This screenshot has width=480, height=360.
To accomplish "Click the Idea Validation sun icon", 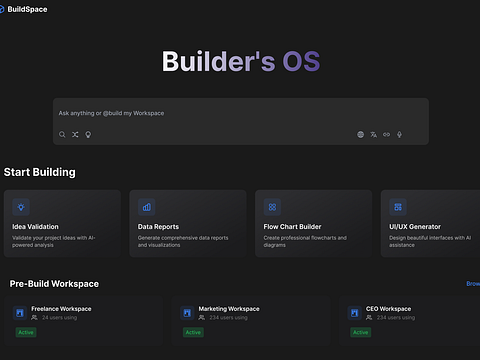I will click(21, 207).
